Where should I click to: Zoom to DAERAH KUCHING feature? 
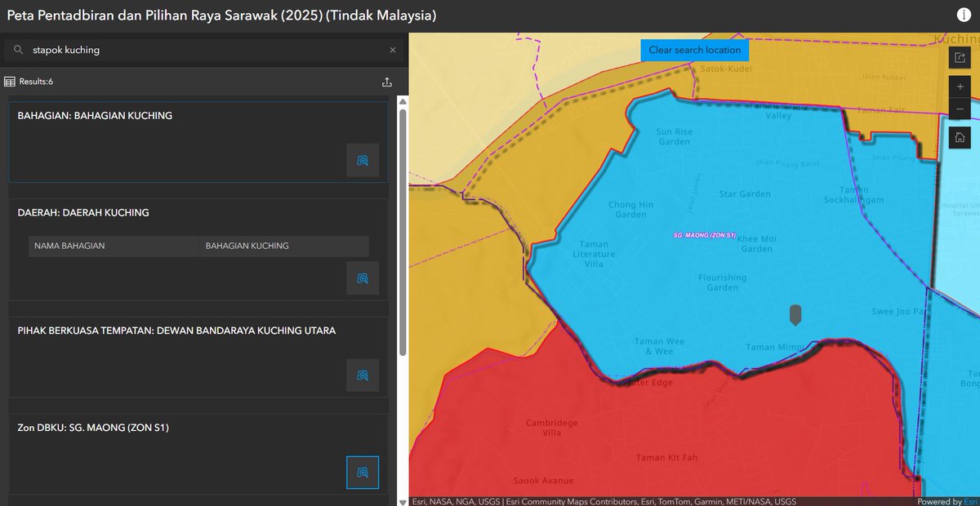pyautogui.click(x=362, y=277)
